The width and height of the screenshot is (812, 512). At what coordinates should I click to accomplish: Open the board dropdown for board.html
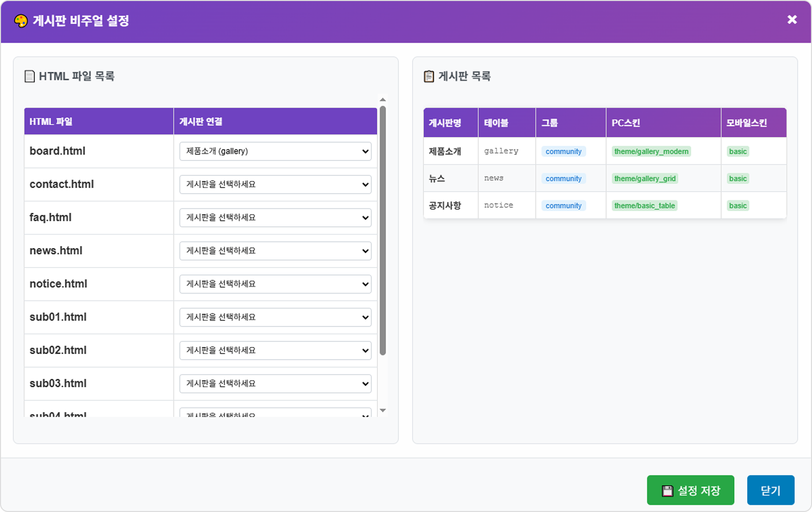(x=275, y=151)
